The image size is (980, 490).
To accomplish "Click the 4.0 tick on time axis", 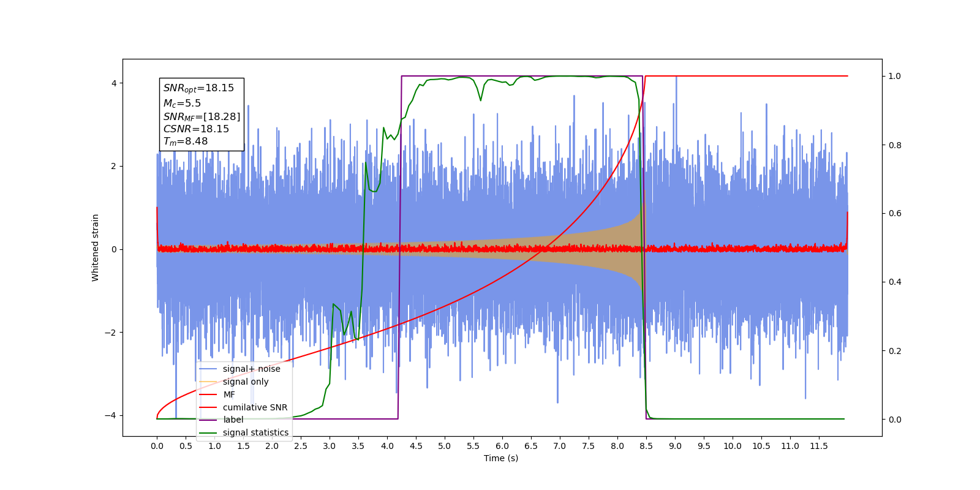I will coord(387,446).
